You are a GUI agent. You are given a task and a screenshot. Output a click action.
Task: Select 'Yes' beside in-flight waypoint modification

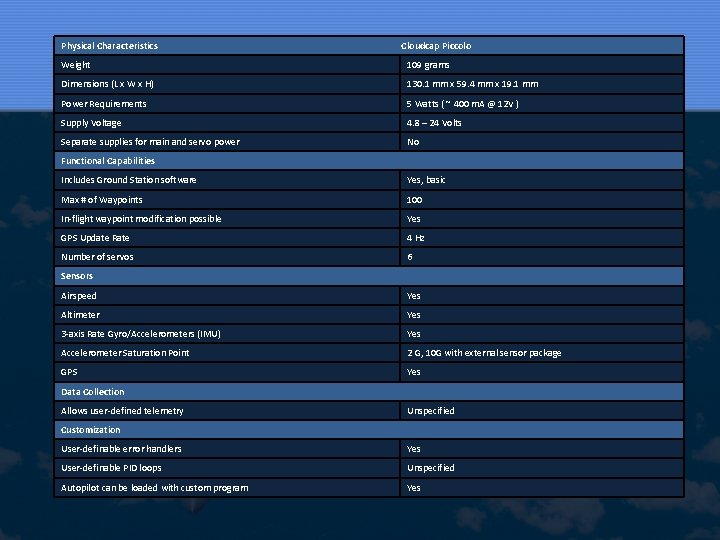coord(413,219)
